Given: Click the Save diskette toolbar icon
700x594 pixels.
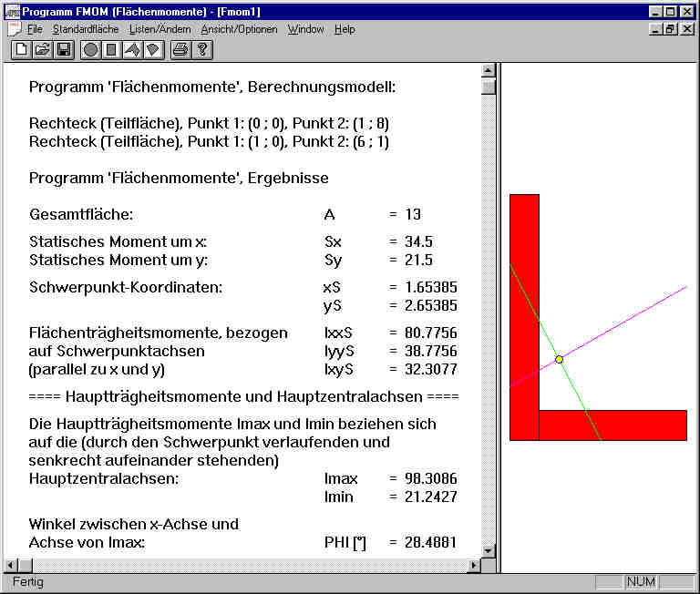Looking at the screenshot, I should 63,50.
